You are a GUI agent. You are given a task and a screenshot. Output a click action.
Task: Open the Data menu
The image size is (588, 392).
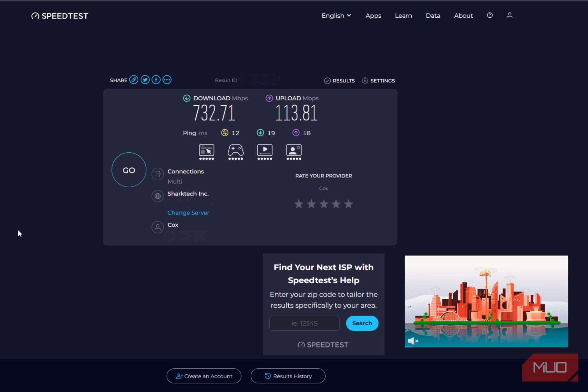coord(433,16)
